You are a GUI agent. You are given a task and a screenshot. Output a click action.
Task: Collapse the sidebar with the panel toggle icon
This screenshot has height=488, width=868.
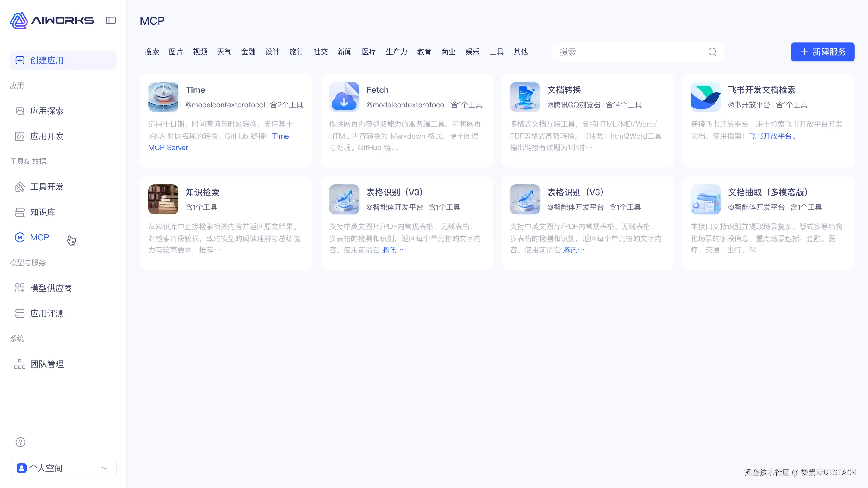111,20
